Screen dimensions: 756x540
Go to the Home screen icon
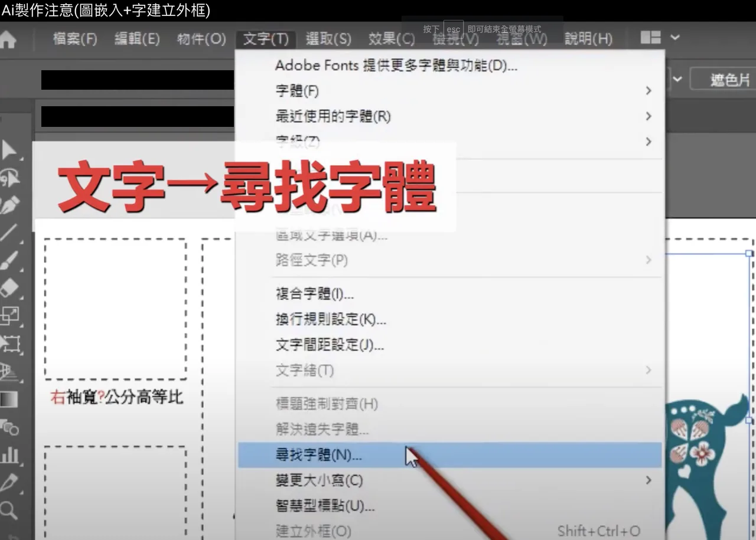coord(8,39)
